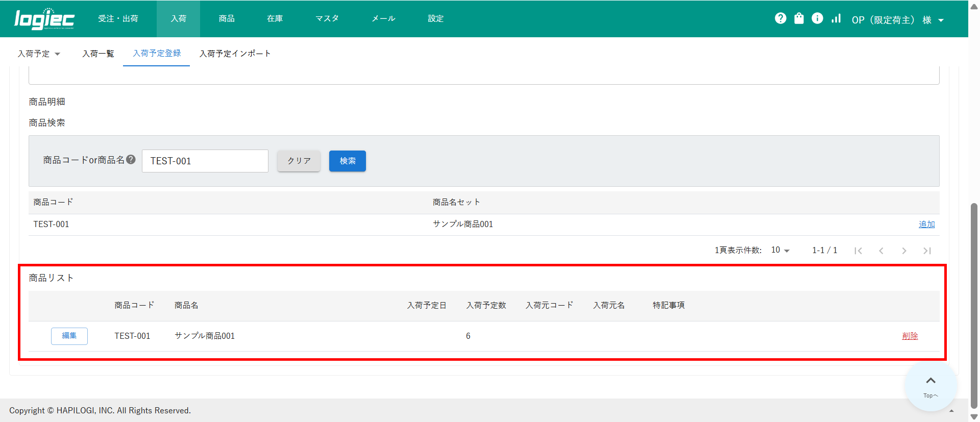The image size is (980, 422).
Task: Go to the first page of results
Action: [x=858, y=251]
